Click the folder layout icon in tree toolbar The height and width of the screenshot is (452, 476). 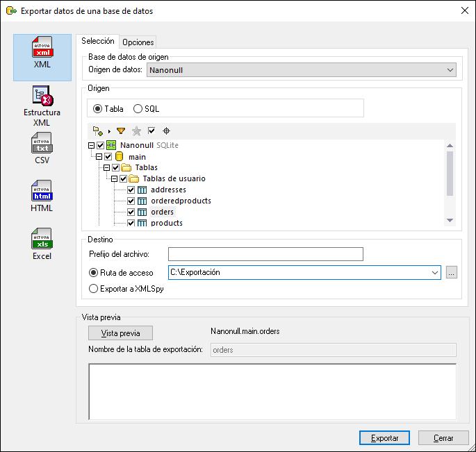point(98,131)
